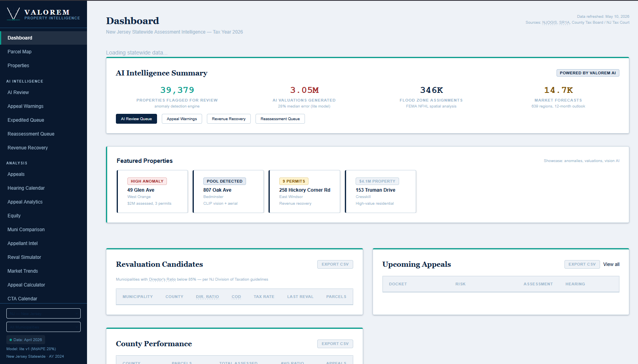
Task: Sort by the Dir. Ratio column header
Action: click(207, 297)
